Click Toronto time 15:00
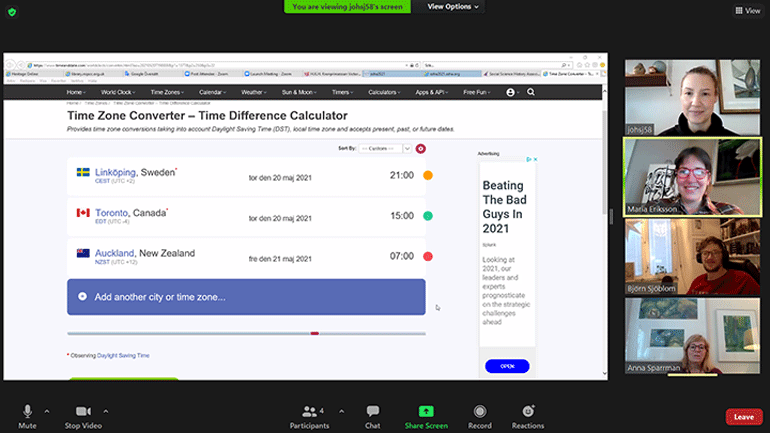Viewport: 770px width, 433px height. coord(402,216)
